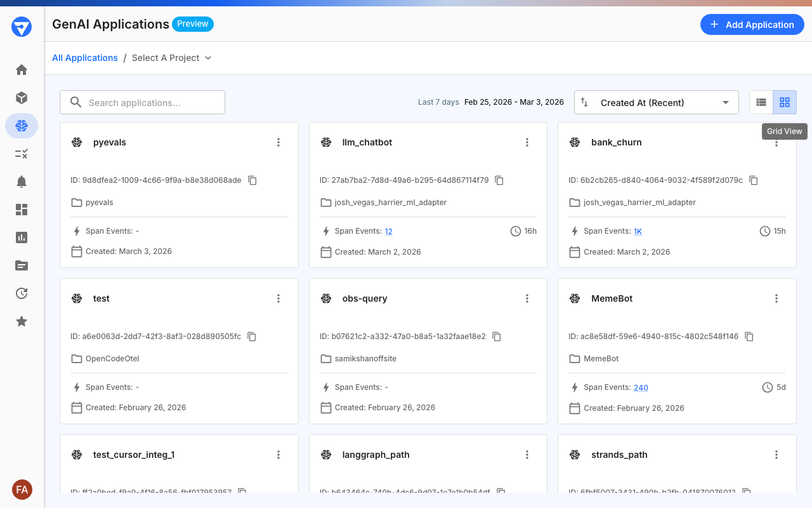The height and width of the screenshot is (508, 812).
Task: Select the star favorites icon
Action: (21, 321)
